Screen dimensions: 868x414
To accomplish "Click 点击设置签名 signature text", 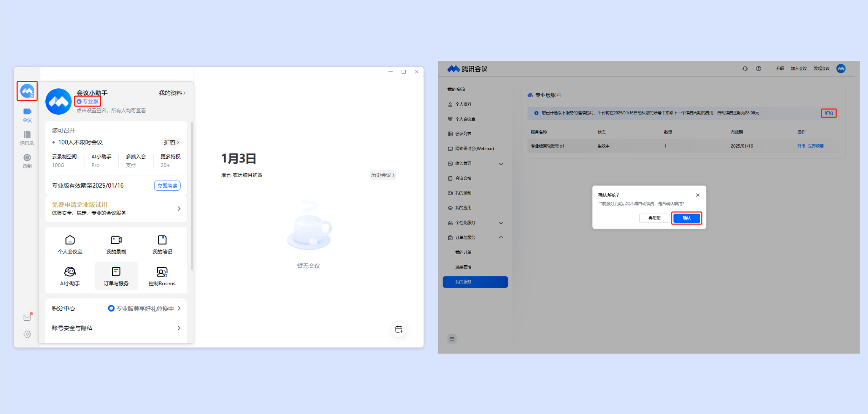I will pos(111,110).
